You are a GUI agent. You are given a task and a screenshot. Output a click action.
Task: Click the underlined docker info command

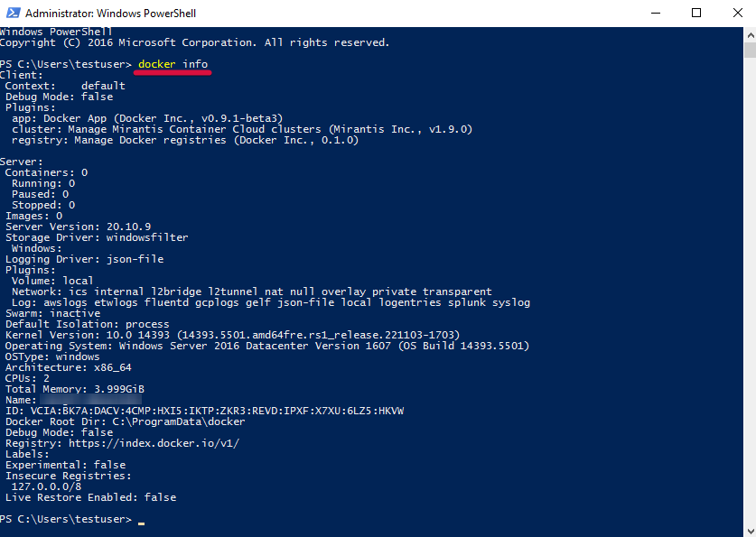pos(173,64)
